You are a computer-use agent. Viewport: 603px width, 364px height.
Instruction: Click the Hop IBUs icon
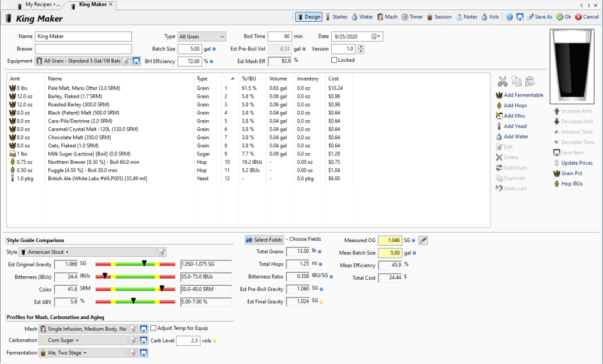[x=556, y=184]
